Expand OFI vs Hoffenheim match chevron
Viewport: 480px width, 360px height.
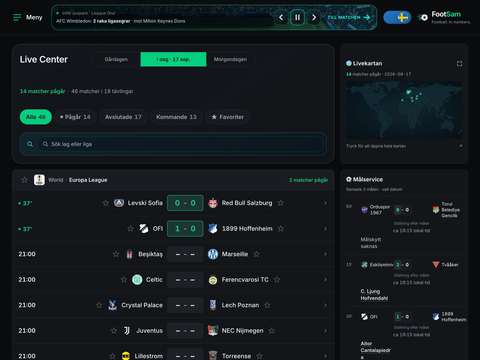[325, 229]
